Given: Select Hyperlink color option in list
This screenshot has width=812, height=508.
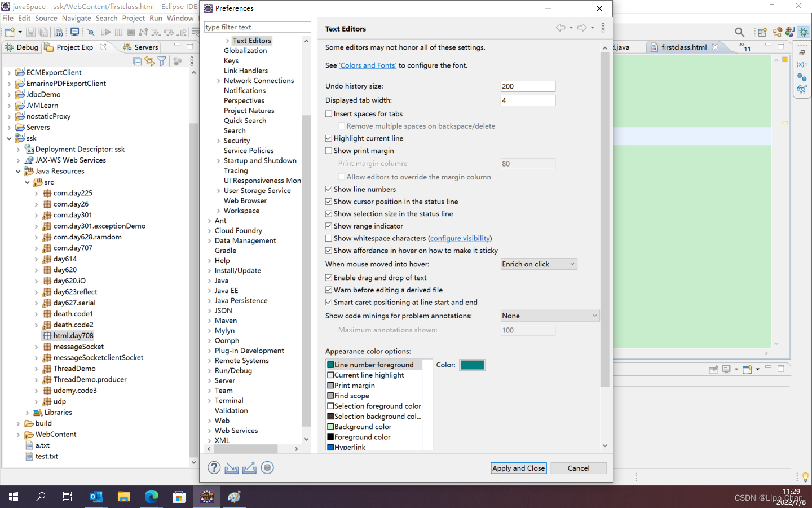Looking at the screenshot, I should pyautogui.click(x=350, y=447).
